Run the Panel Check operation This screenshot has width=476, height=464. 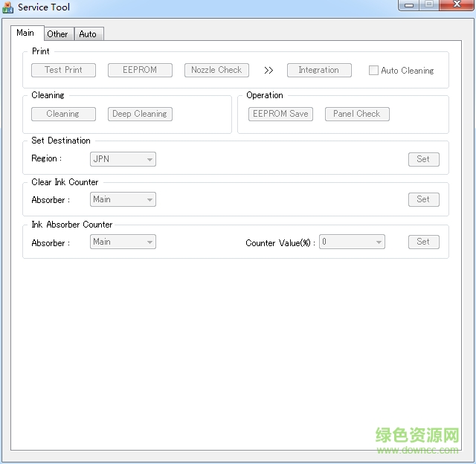point(356,114)
